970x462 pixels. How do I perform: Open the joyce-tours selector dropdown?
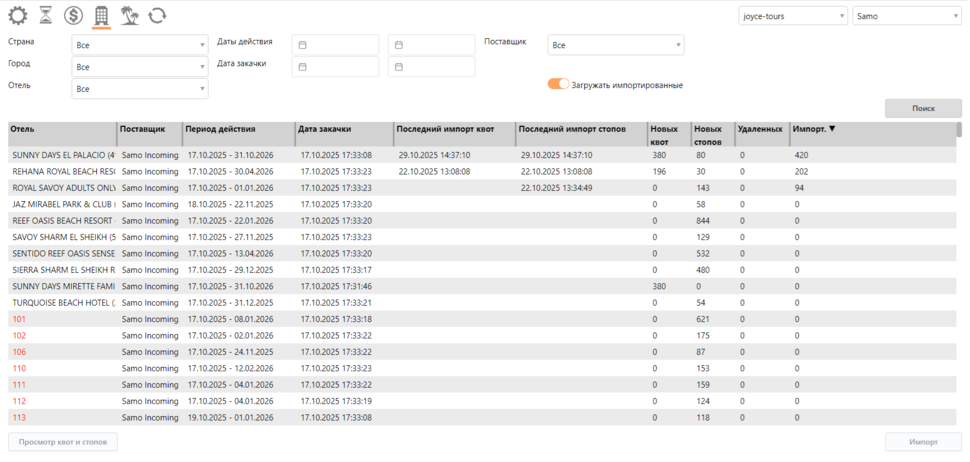pos(793,16)
